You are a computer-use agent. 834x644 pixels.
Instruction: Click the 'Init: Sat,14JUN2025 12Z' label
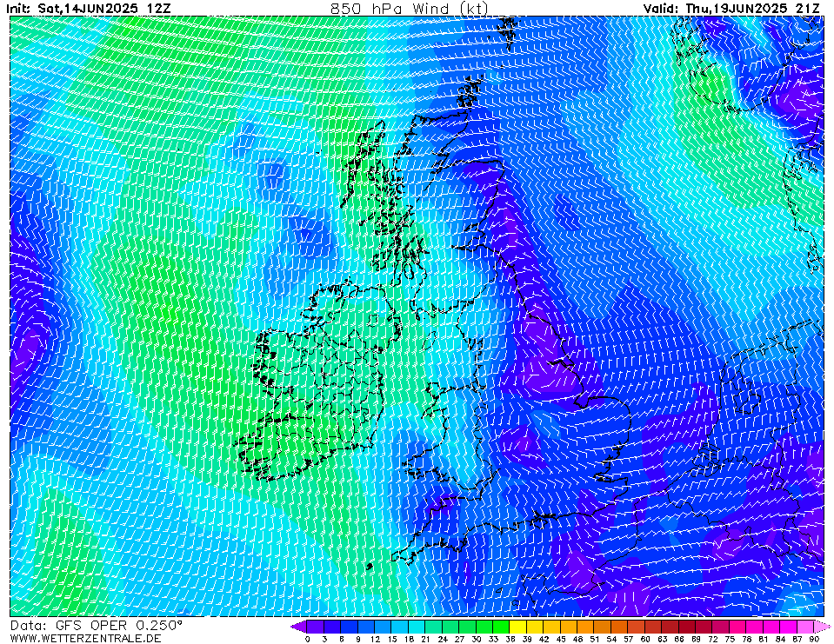90,9
